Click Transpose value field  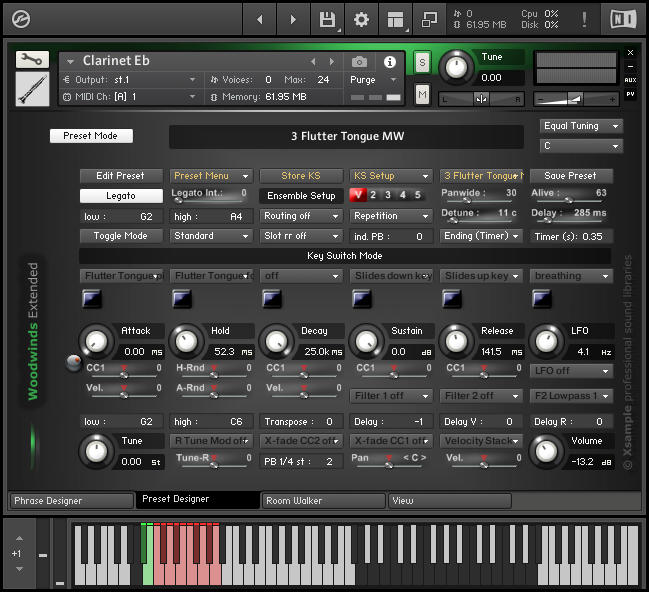(301, 422)
